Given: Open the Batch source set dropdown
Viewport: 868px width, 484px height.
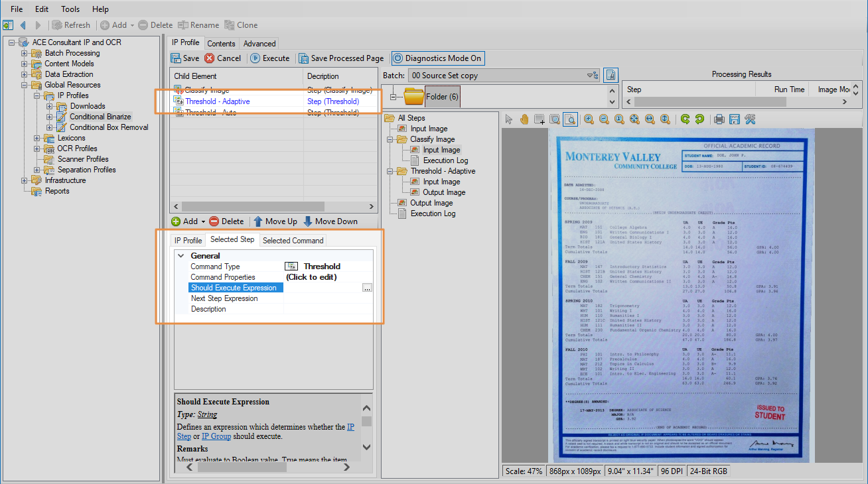Looking at the screenshot, I should click(x=590, y=76).
